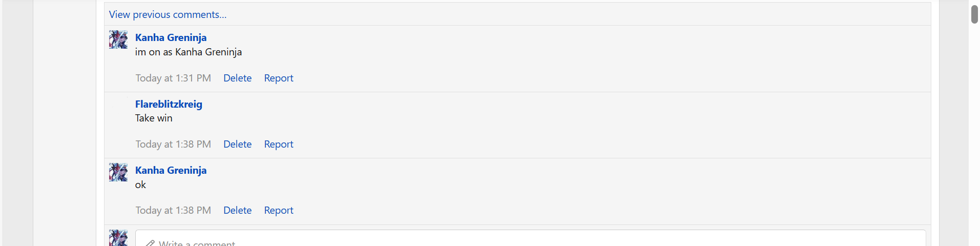The width and height of the screenshot is (980, 246).
Task: Click the timestamp under the "Take win" comment
Action: click(x=173, y=144)
